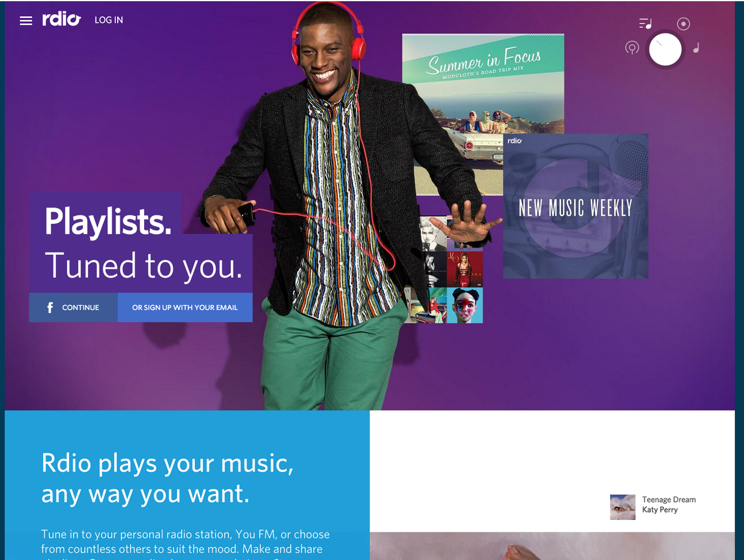Select the single music note icon
This screenshot has height=560, width=744.
[696, 48]
